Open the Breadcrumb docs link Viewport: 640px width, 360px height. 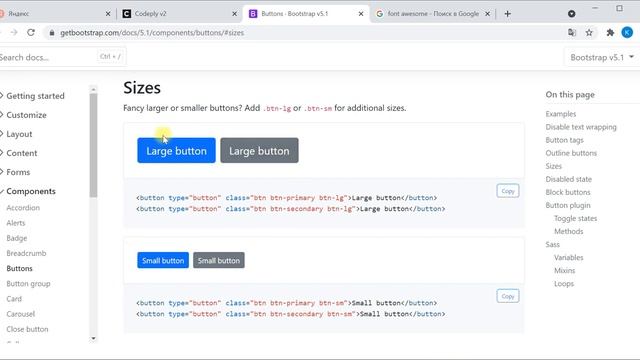coord(26,253)
